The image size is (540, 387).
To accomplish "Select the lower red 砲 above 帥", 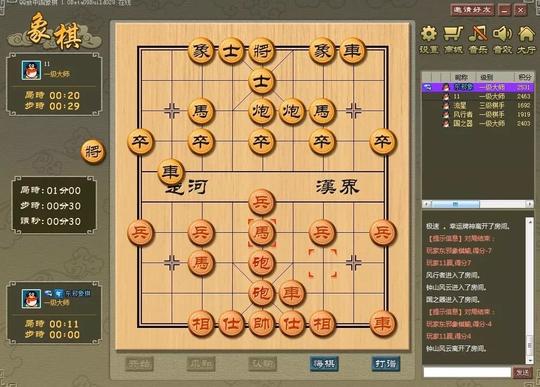I will [x=261, y=293].
